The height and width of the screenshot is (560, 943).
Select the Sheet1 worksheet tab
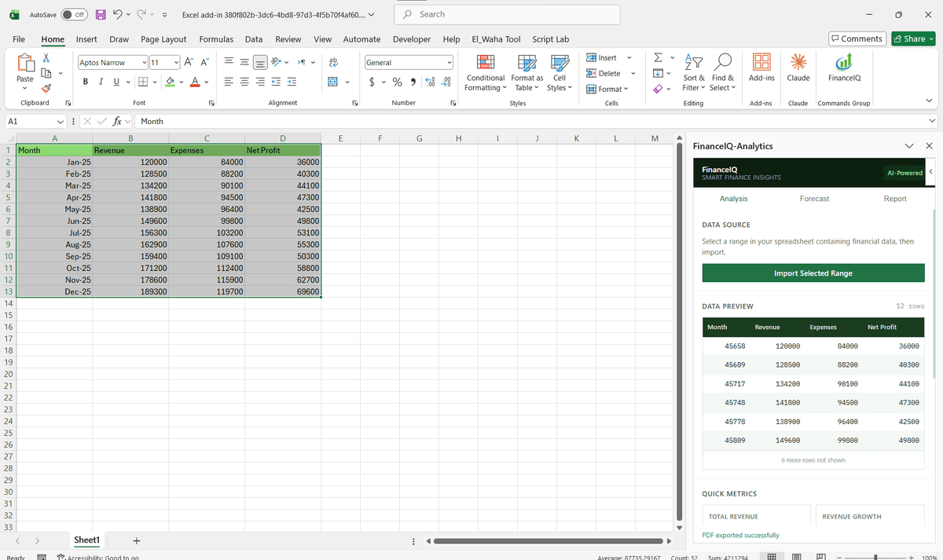86,540
